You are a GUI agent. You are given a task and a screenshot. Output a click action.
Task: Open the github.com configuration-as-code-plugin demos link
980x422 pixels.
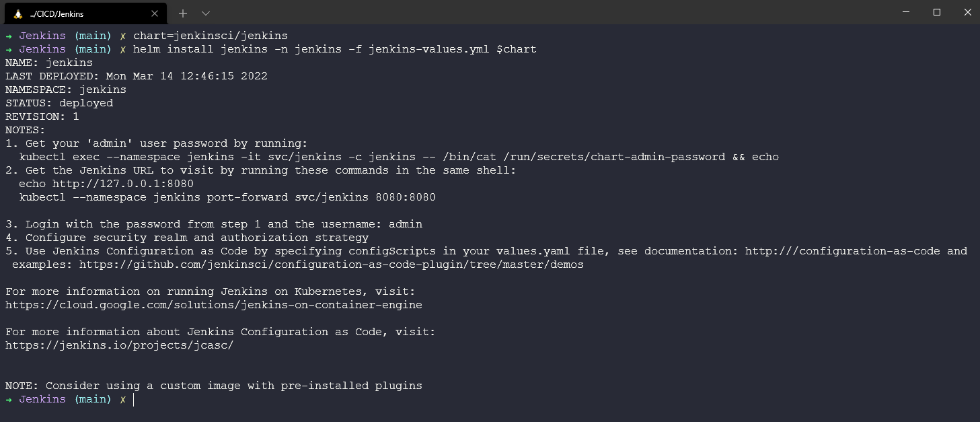(x=331, y=265)
